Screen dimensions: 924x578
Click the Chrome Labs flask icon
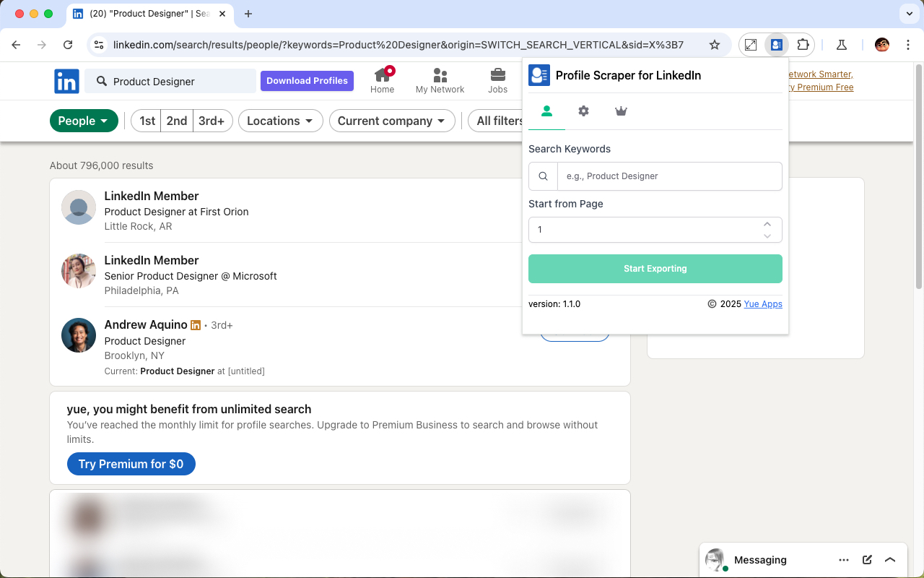(x=842, y=44)
